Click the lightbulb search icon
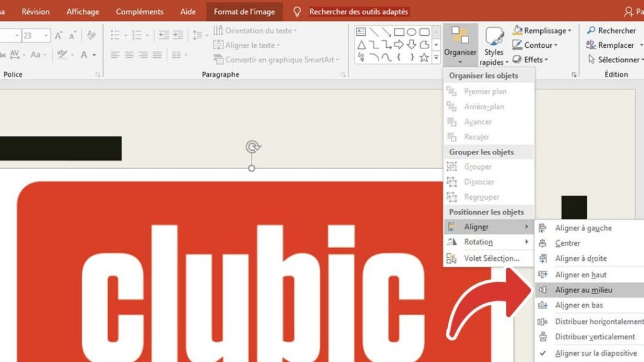Screen dimensions: 644x362 tap(297, 11)
